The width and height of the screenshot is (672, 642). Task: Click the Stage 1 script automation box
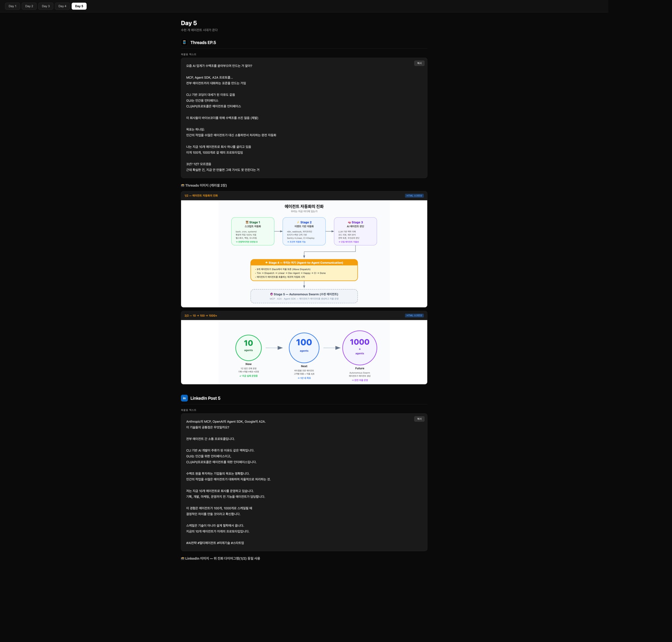pos(253,231)
